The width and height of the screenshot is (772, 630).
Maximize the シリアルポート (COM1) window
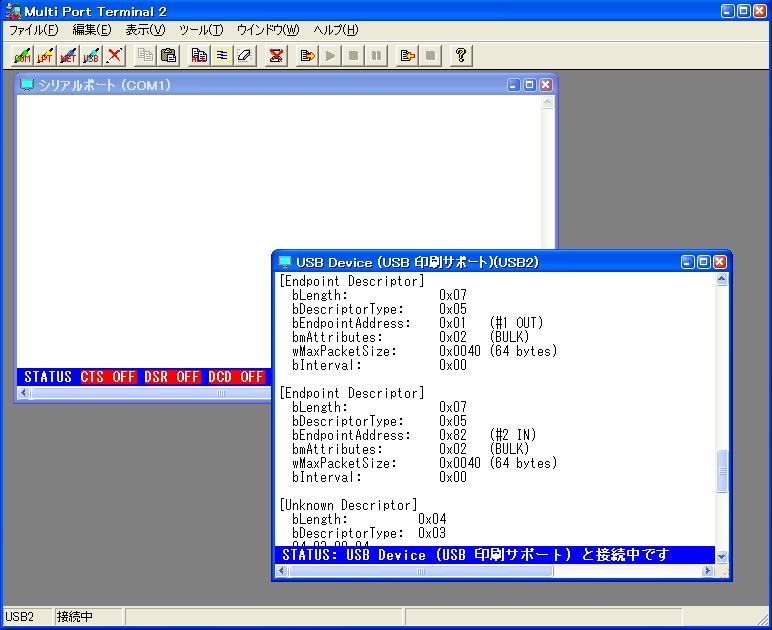tap(529, 85)
